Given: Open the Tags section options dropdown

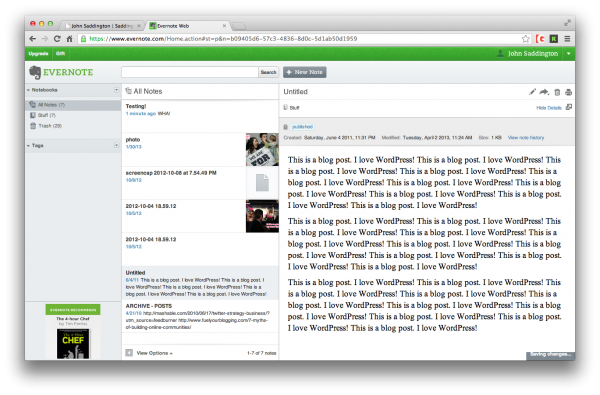Looking at the screenshot, I should [x=116, y=145].
